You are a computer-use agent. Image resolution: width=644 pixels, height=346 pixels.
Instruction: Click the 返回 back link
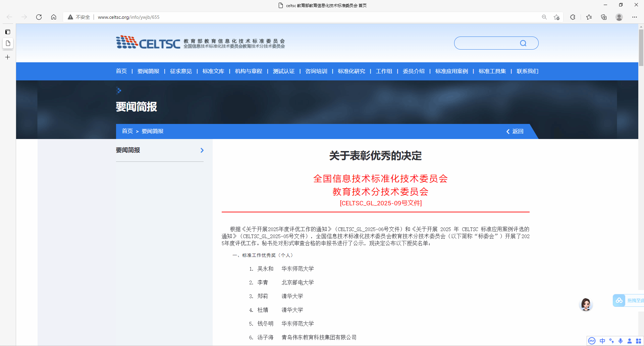[x=515, y=131]
